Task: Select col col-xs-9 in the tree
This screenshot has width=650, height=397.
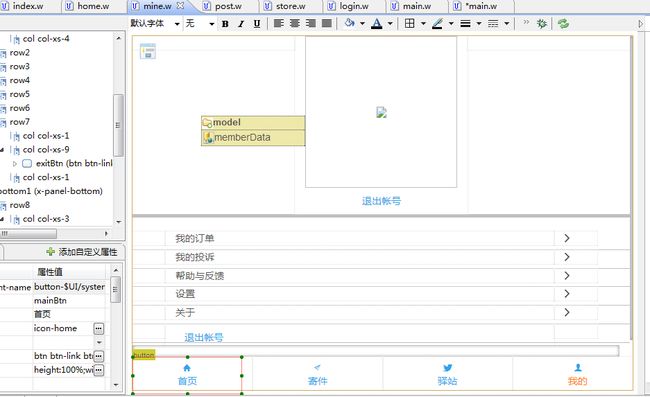Action: pos(46,150)
